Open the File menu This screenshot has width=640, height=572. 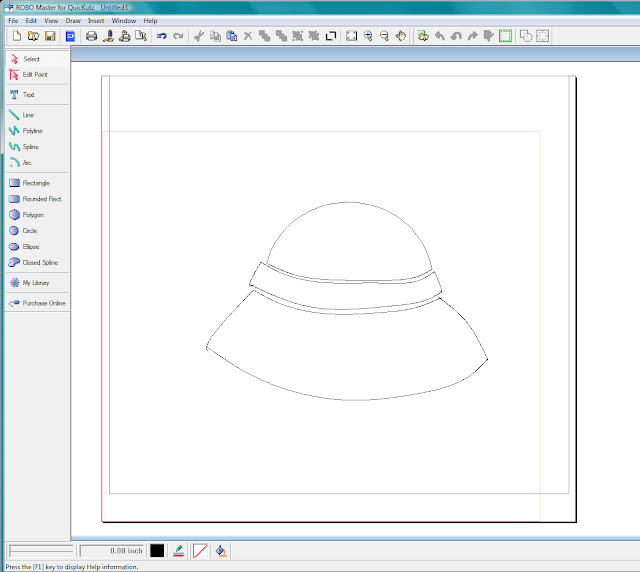[x=13, y=20]
